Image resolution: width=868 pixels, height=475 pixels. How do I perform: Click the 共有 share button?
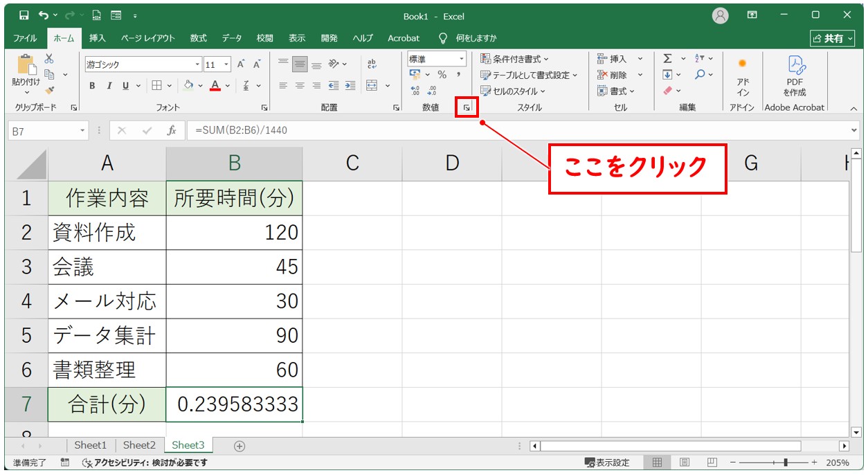(x=833, y=38)
